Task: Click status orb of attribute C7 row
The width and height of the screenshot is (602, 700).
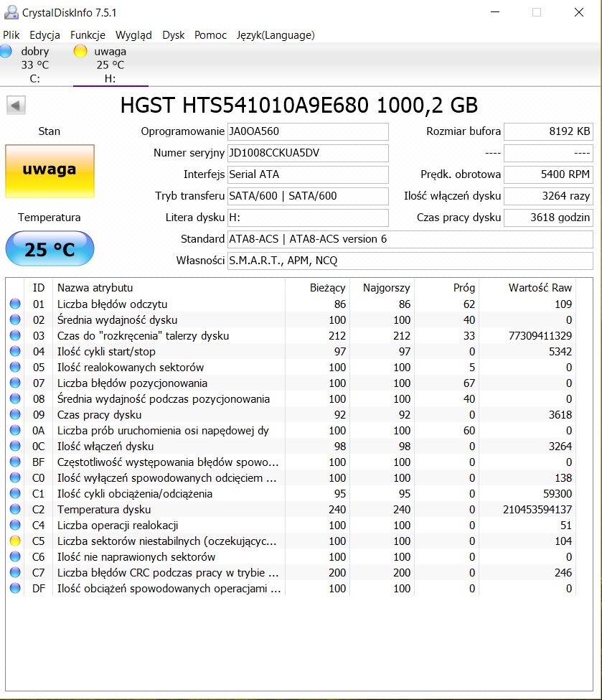Action: click(x=15, y=572)
